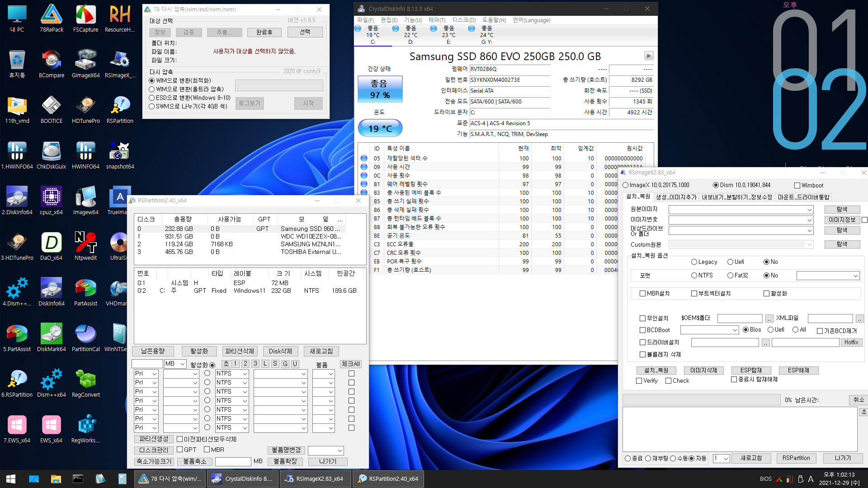Open the GimageX64 desktop icon

click(x=85, y=64)
